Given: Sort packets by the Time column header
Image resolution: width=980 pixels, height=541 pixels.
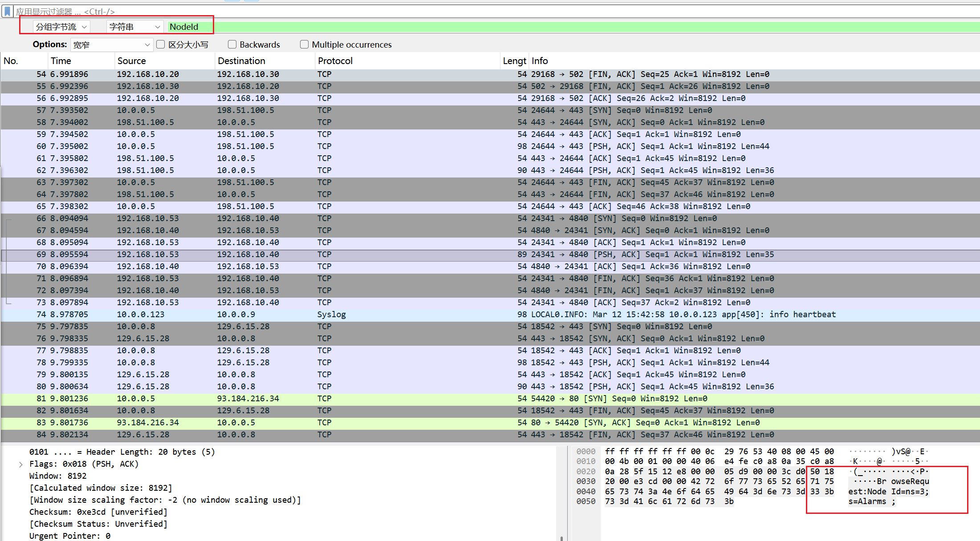Looking at the screenshot, I should (61, 61).
